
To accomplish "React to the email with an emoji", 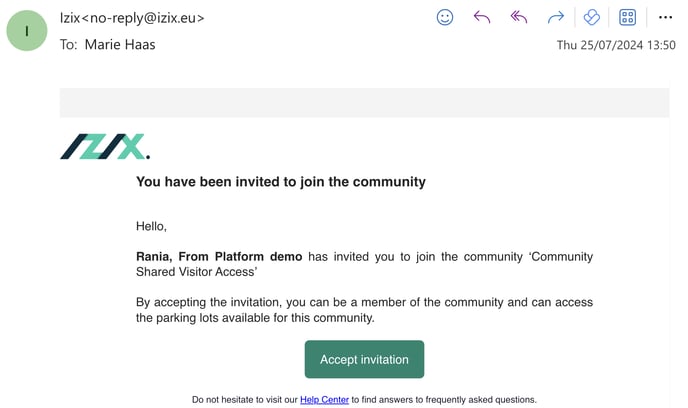I will point(445,17).
